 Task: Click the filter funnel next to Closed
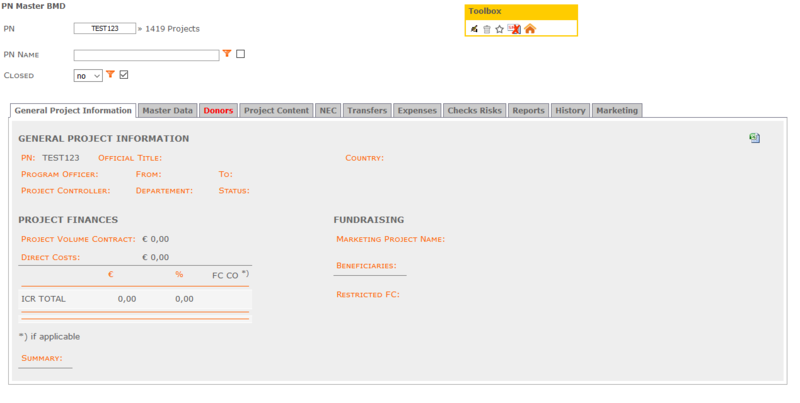pyautogui.click(x=110, y=74)
